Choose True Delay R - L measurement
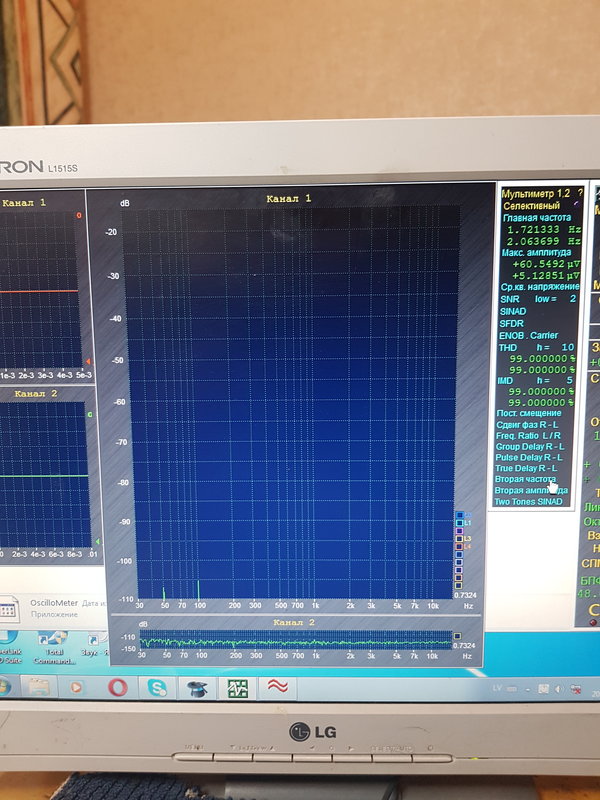The width and height of the screenshot is (600, 800). tap(526, 468)
